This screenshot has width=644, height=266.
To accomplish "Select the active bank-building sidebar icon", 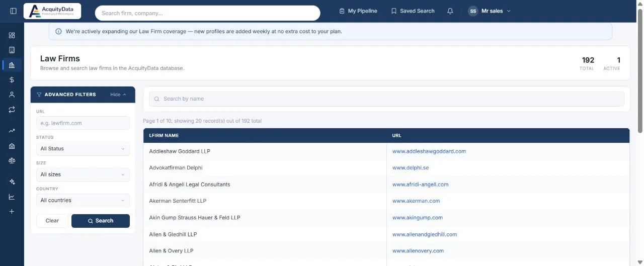I will 12,65.
